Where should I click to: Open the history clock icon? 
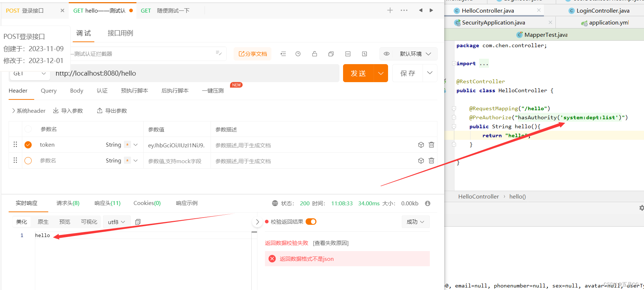tap(298, 54)
